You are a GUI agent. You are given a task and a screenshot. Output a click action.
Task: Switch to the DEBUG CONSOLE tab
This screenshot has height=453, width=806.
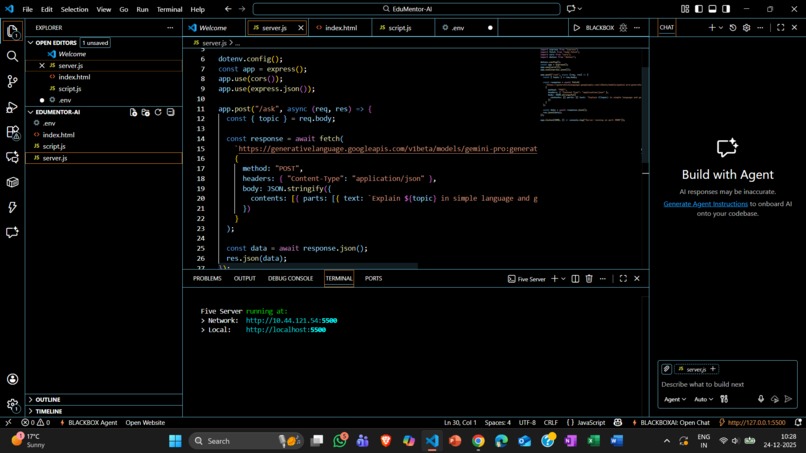pyautogui.click(x=290, y=278)
